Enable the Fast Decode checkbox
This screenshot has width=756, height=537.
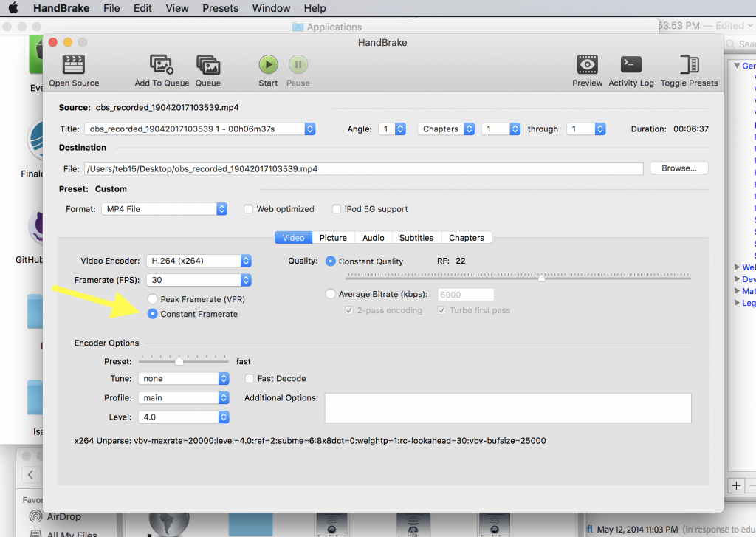250,378
